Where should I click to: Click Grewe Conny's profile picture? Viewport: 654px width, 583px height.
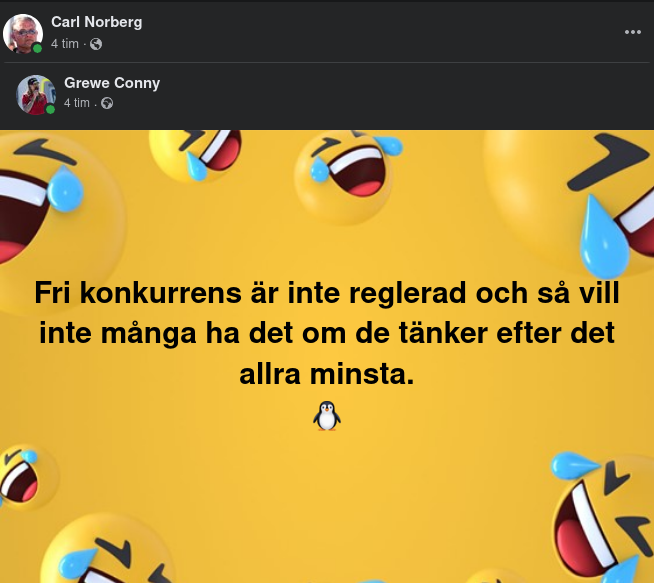[36, 95]
